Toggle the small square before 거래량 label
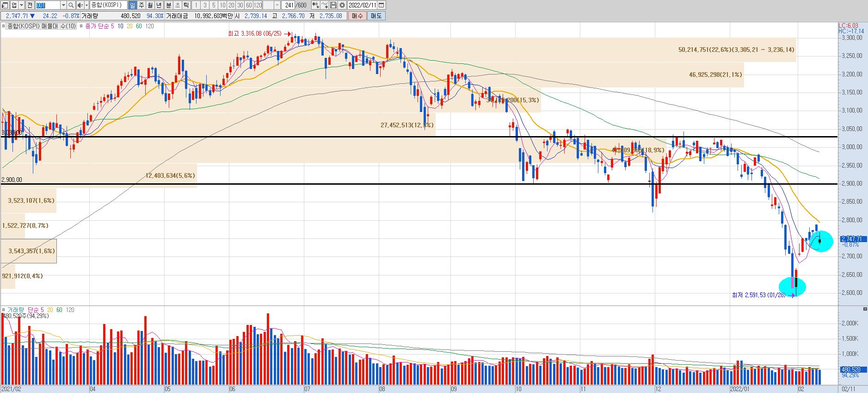 click(x=3, y=310)
